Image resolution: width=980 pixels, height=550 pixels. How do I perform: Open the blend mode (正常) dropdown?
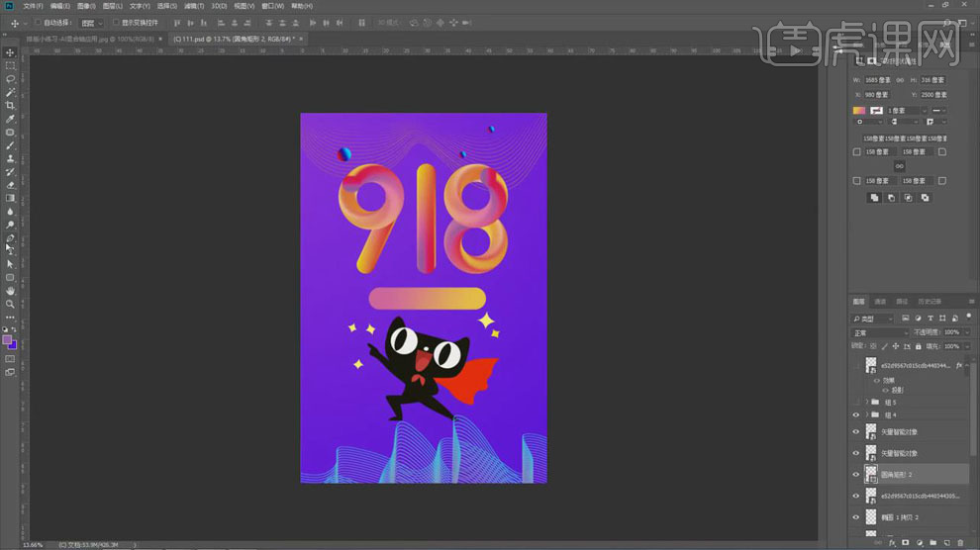click(x=880, y=332)
